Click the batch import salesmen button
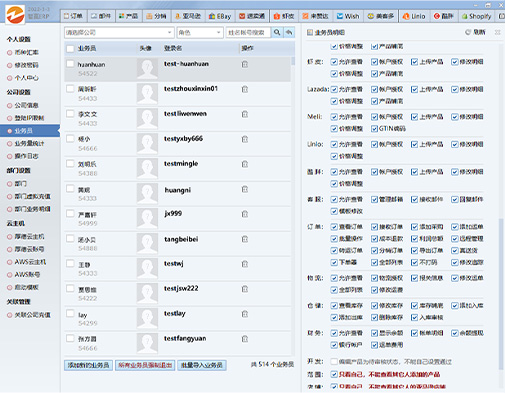The height and width of the screenshot is (393, 505). click(202, 365)
